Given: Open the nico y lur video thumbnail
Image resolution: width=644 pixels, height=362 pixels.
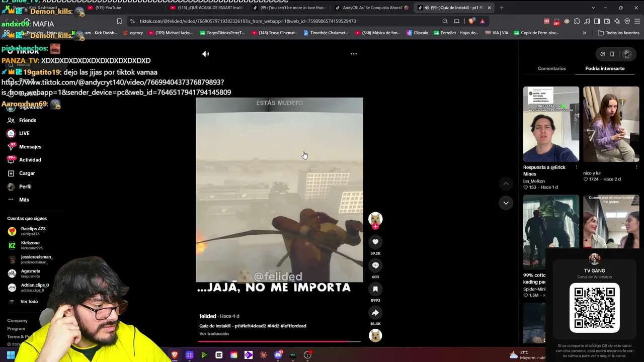Looking at the screenshot, I should click(x=611, y=124).
